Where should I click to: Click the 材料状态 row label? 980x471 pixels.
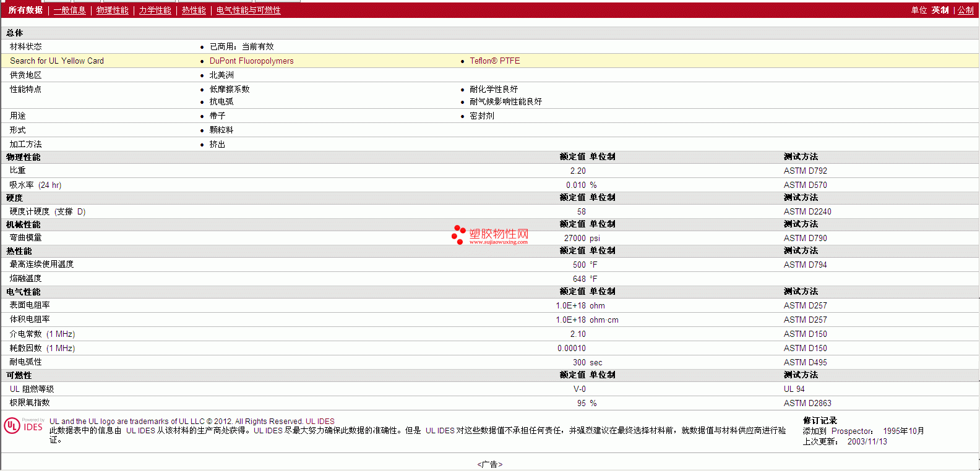[26, 47]
